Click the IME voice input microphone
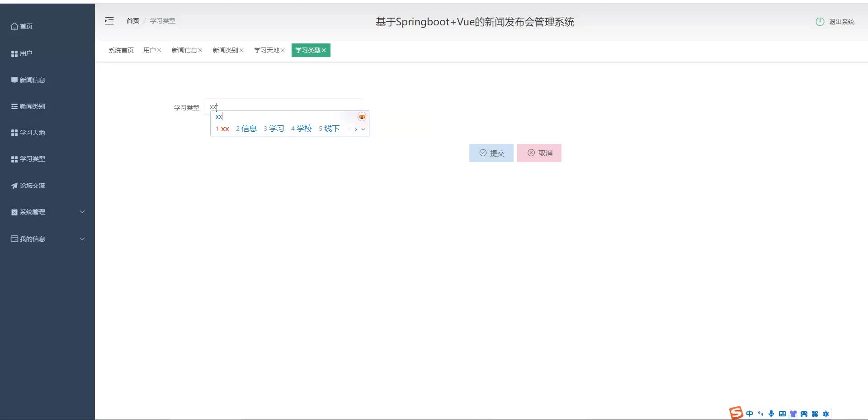The width and height of the screenshot is (868, 420). coord(771,414)
